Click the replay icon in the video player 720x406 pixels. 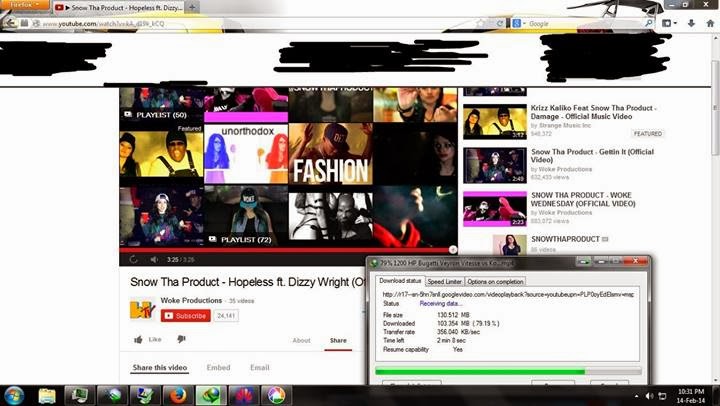[133, 259]
